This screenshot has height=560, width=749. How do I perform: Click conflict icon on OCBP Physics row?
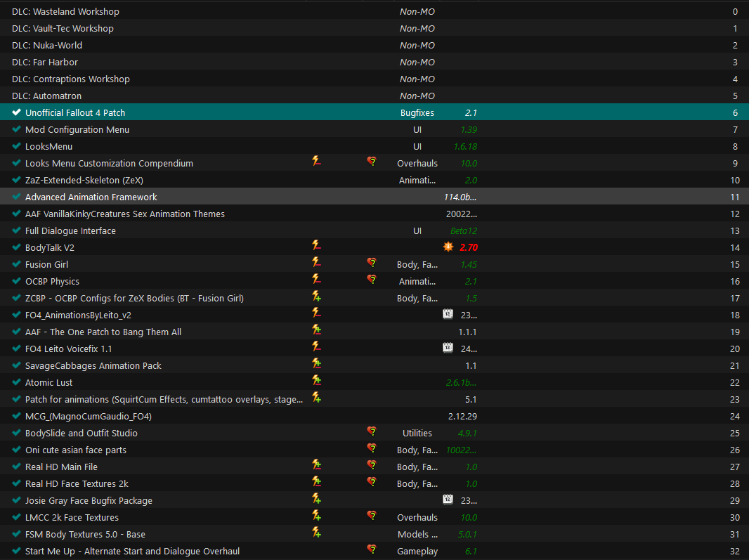pos(316,279)
